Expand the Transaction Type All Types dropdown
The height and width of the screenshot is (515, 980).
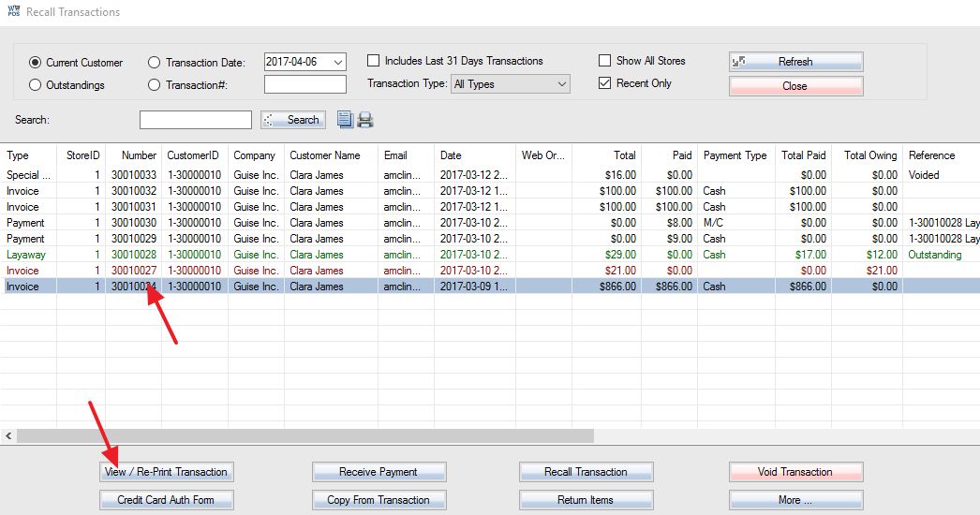coord(562,83)
